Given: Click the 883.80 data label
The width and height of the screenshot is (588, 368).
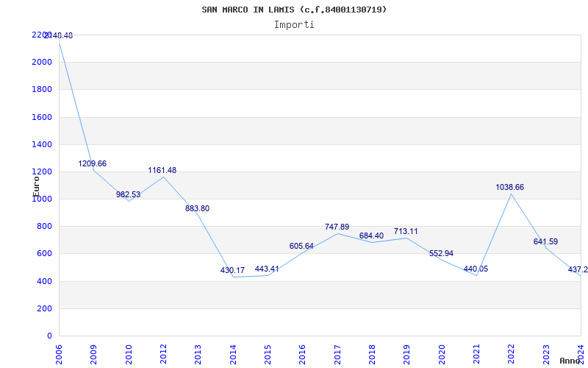Looking at the screenshot, I should [x=197, y=208].
